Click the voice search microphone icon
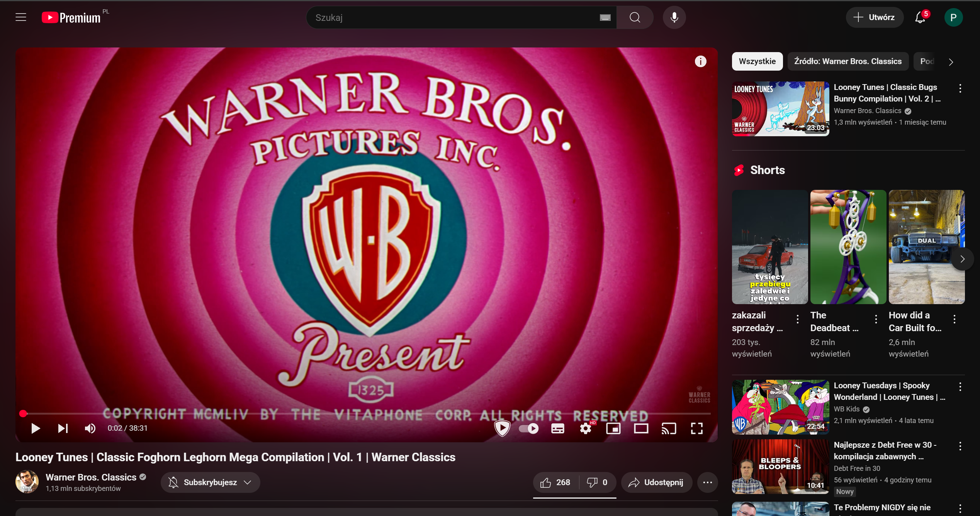The height and width of the screenshot is (516, 980). (674, 17)
